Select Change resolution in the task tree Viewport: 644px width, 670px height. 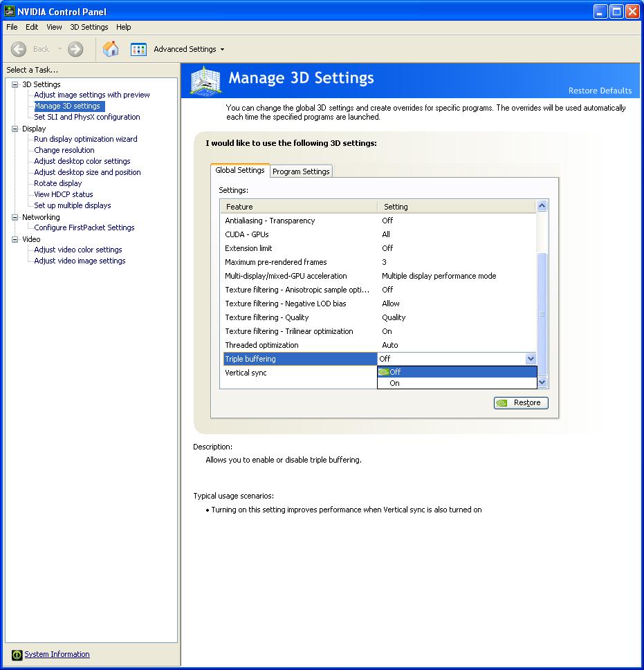[64, 150]
